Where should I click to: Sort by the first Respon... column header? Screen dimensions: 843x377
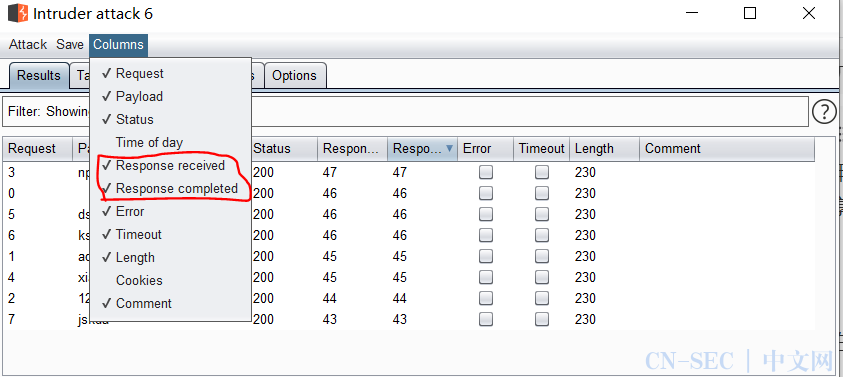352,149
